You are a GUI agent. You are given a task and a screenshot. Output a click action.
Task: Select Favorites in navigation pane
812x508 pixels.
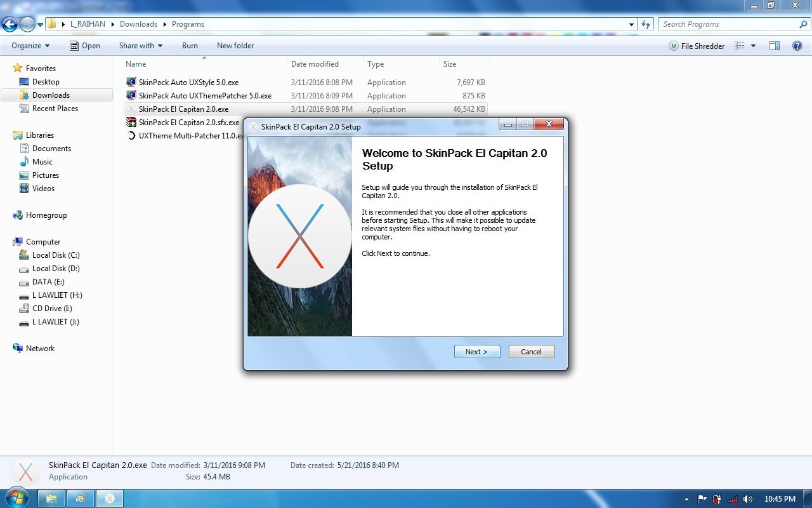click(x=41, y=69)
